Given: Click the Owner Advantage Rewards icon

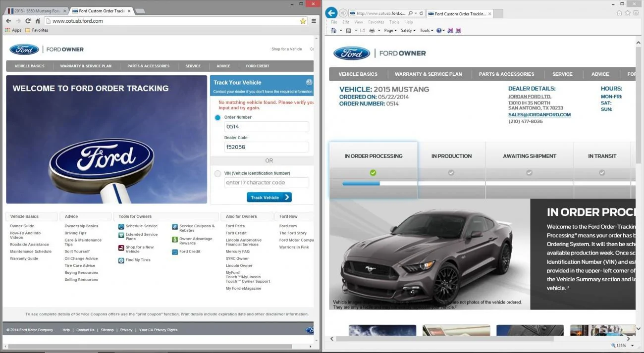Looking at the screenshot, I should coord(175,240).
